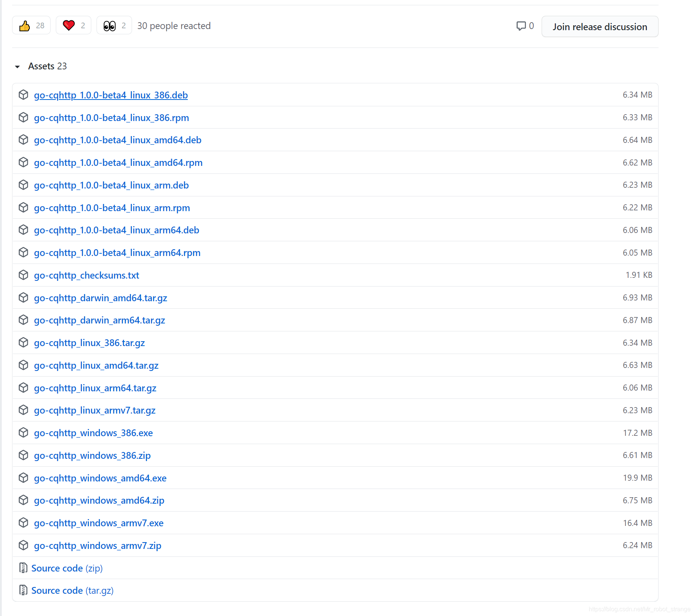Download go-cqhttp_windows_amd64.exe
The width and height of the screenshot is (694, 616).
coord(100,478)
